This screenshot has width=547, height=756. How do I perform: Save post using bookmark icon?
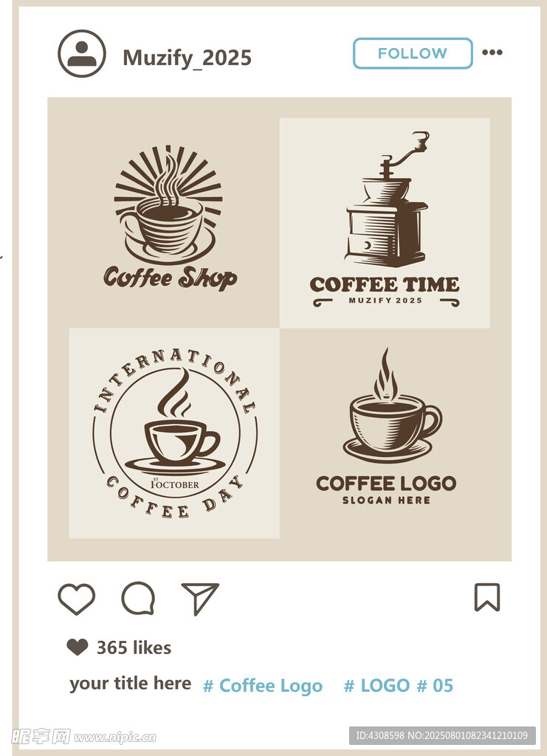point(487,597)
